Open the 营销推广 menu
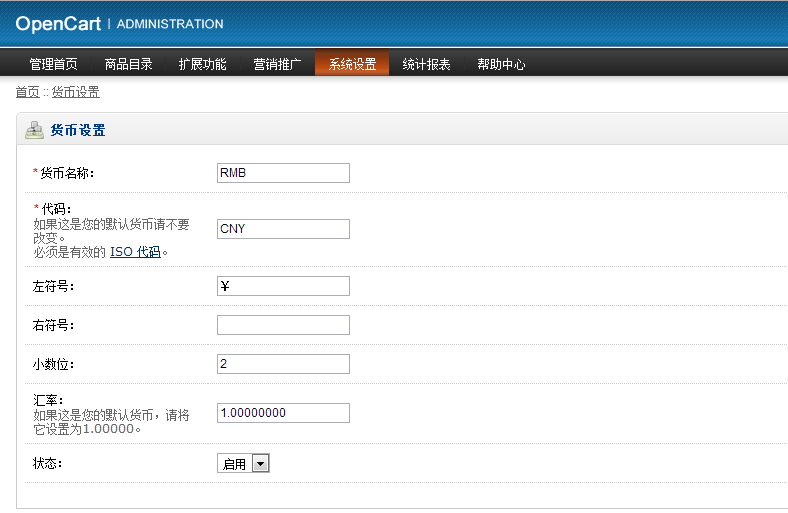The image size is (788, 513). pos(277,64)
